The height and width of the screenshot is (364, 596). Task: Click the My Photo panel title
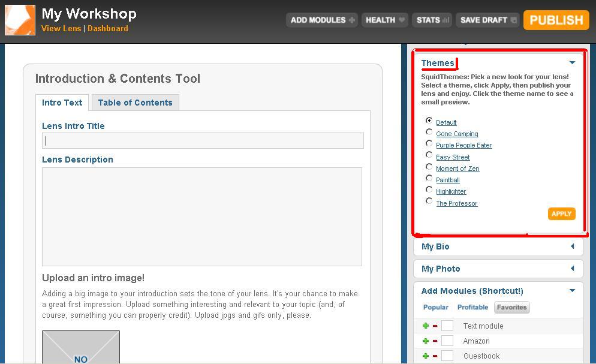click(441, 269)
